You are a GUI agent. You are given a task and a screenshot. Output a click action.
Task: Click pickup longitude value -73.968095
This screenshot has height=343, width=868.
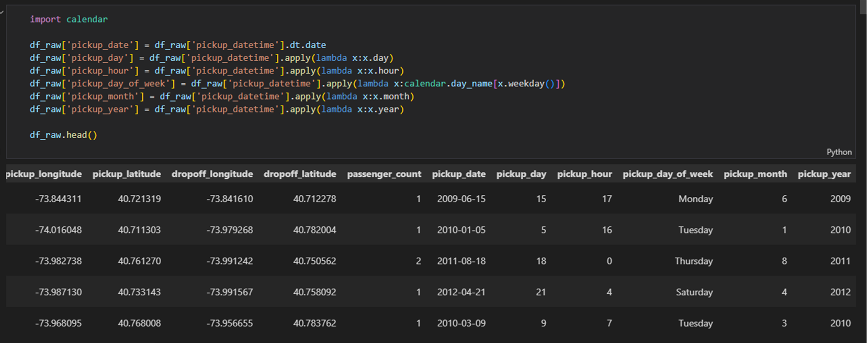click(x=58, y=323)
